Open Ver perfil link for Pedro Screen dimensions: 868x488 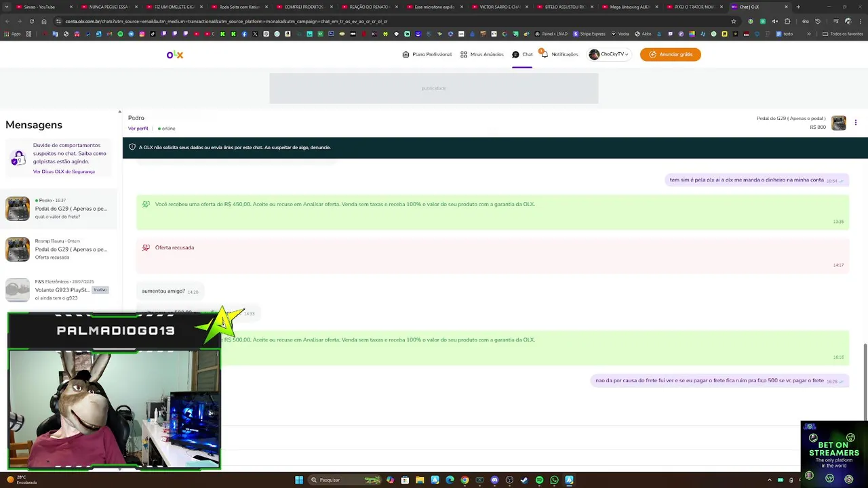click(138, 128)
